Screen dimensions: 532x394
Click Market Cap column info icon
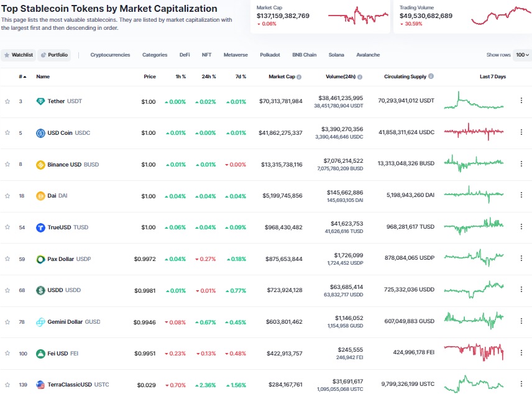pos(299,77)
